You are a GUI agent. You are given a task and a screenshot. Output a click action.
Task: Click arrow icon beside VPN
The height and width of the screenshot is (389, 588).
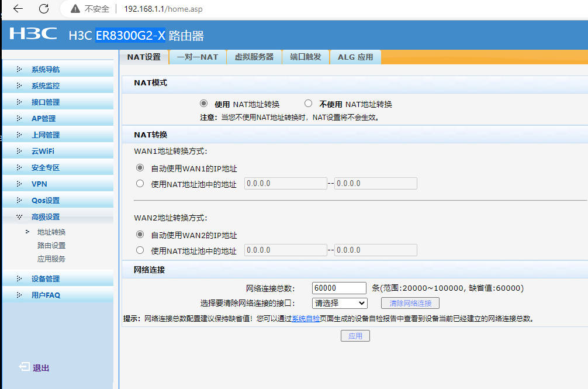pos(19,184)
